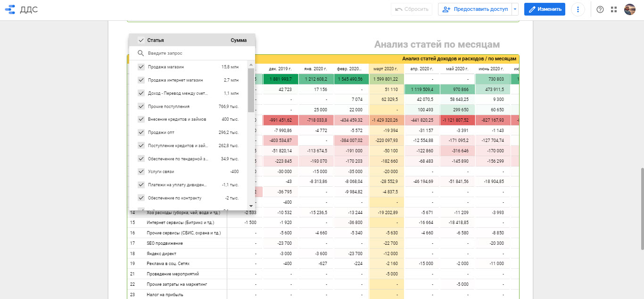This screenshot has width=644, height=299.
Task: Open the three-dot more options menu
Action: [x=578, y=9]
